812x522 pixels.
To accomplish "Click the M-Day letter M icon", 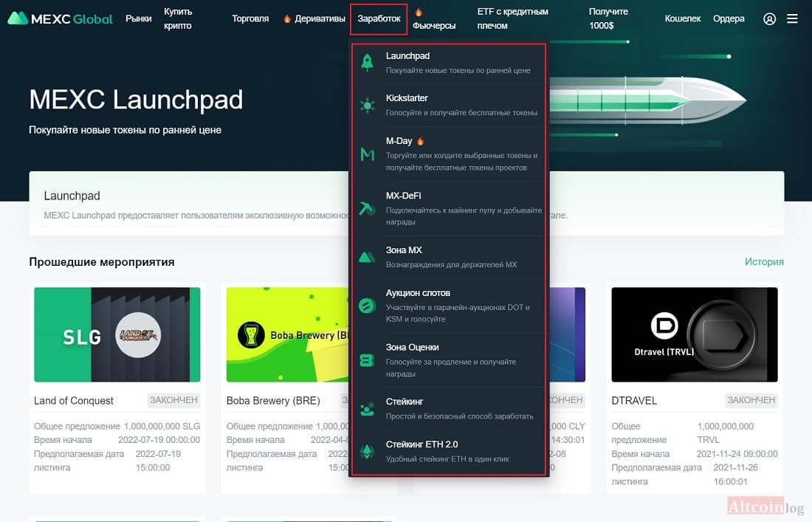I will click(367, 154).
